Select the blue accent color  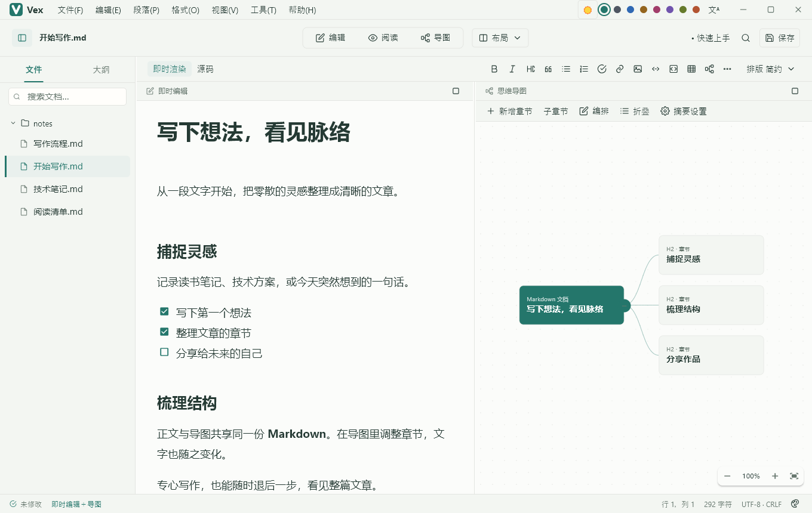(630, 10)
